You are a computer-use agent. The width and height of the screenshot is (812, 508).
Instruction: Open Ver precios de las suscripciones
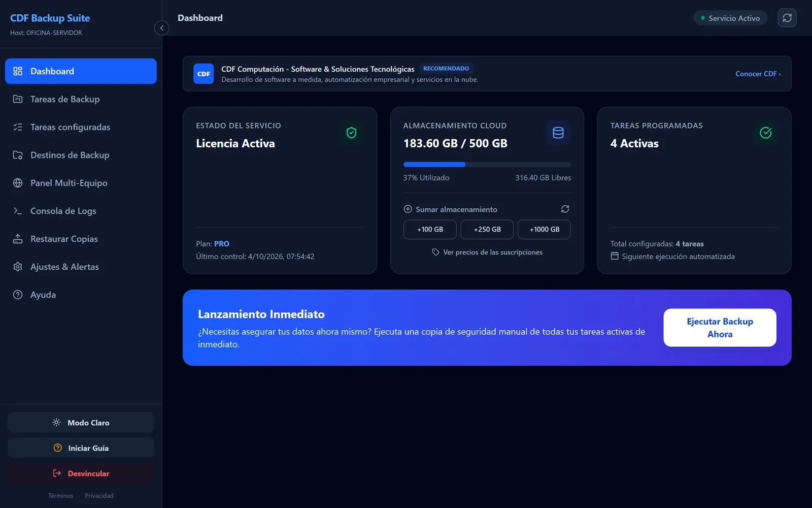(x=487, y=252)
